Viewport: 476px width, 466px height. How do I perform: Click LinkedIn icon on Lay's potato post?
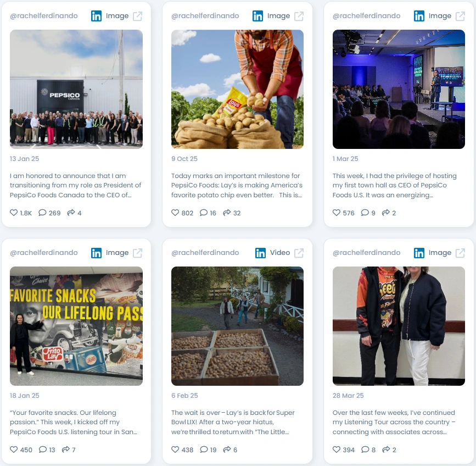257,16
